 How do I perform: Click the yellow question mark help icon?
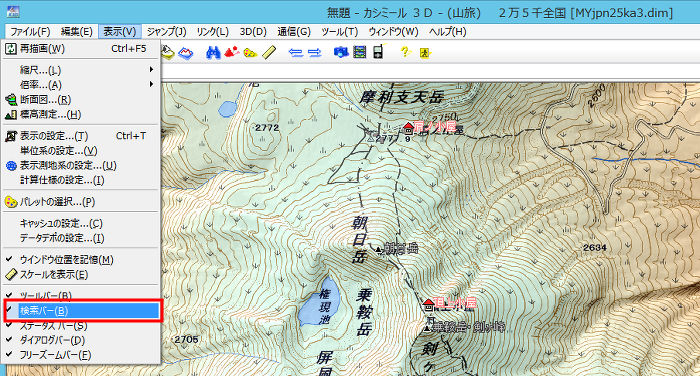(405, 52)
